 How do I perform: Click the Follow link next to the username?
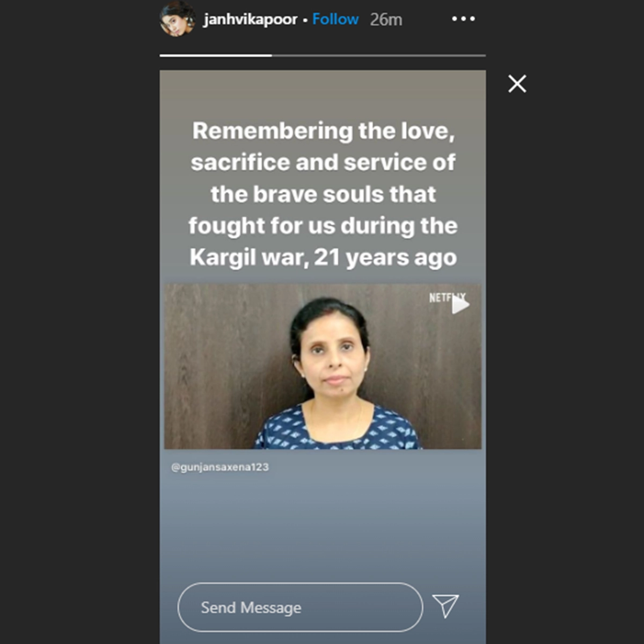(335, 19)
